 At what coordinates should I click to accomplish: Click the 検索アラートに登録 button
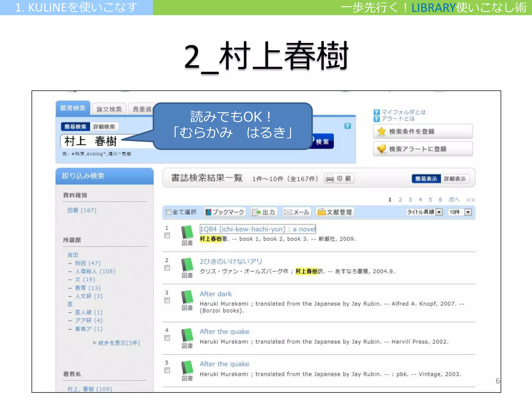[x=423, y=149]
